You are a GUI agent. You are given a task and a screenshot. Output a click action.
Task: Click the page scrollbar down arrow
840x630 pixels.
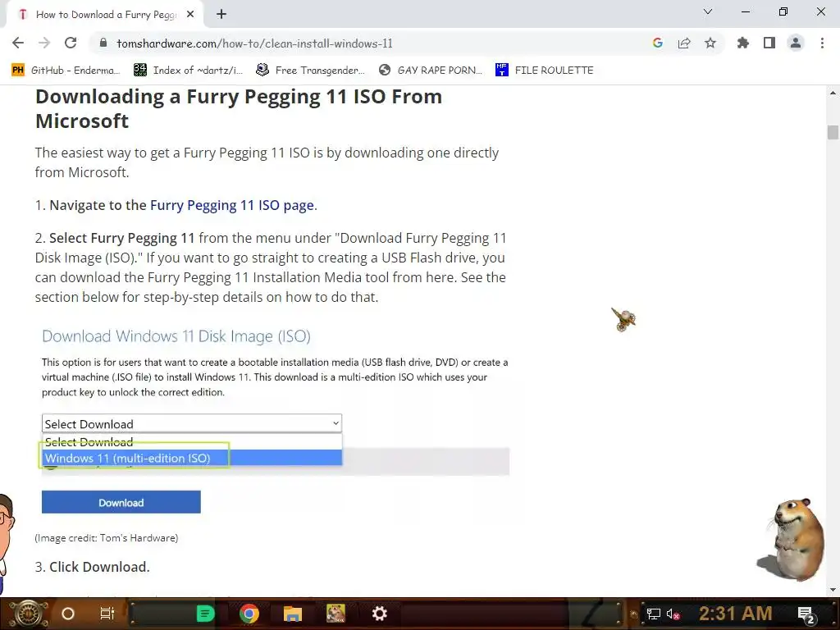pos(833,590)
